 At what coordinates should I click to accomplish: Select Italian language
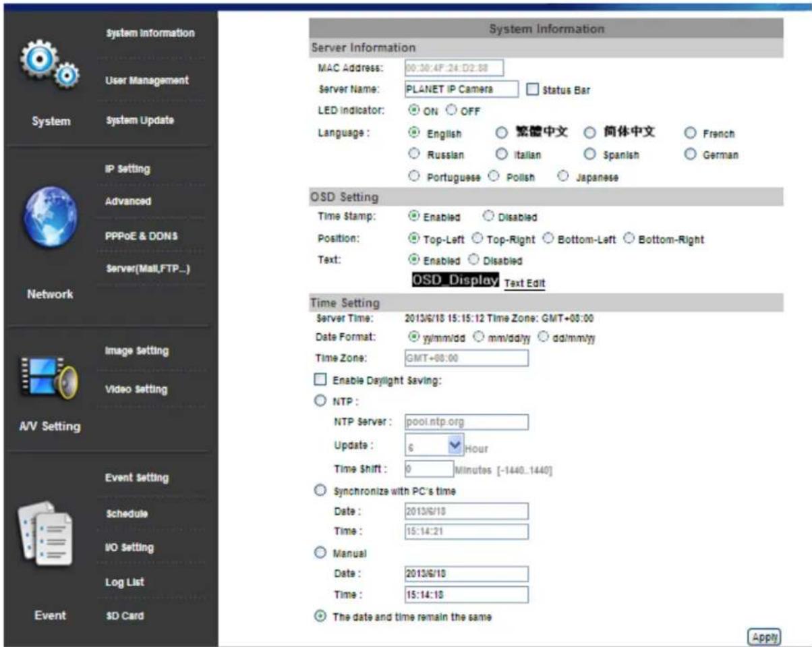[x=501, y=154]
